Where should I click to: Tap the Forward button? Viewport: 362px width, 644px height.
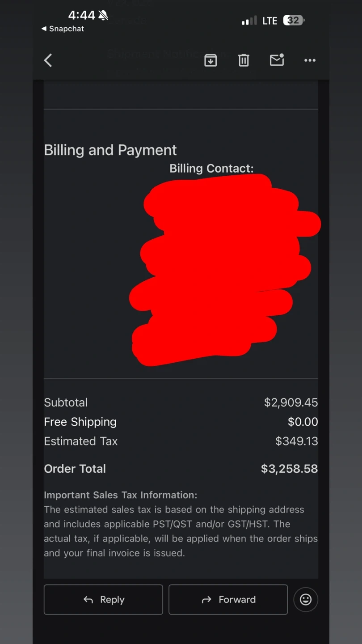(228, 599)
